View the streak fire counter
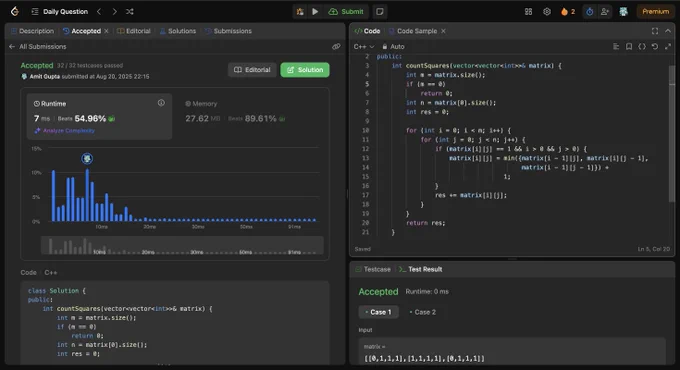 click(568, 12)
